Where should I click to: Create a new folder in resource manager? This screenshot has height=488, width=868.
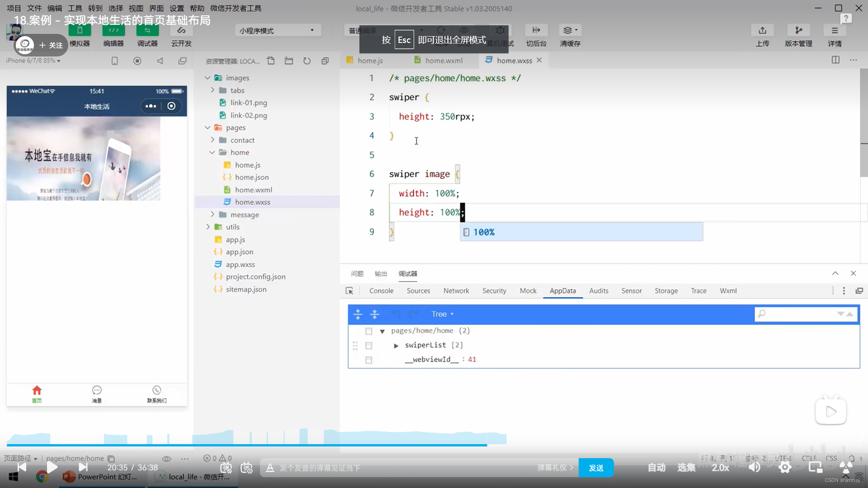[x=289, y=61]
